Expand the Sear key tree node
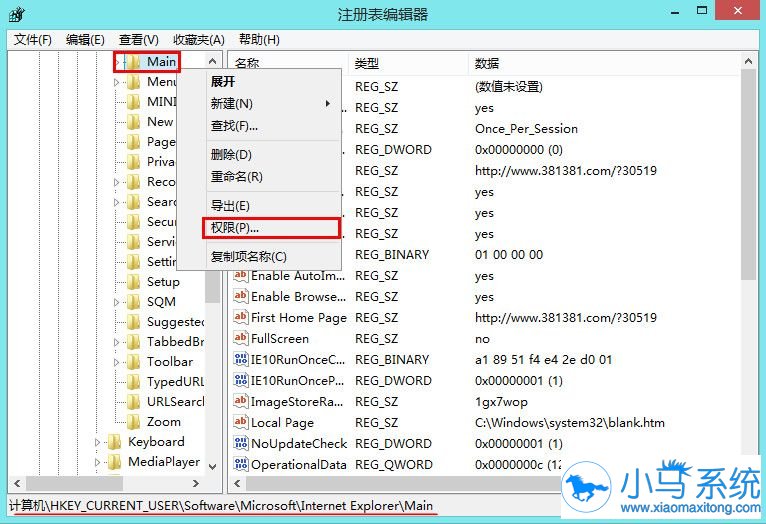 click(117, 203)
